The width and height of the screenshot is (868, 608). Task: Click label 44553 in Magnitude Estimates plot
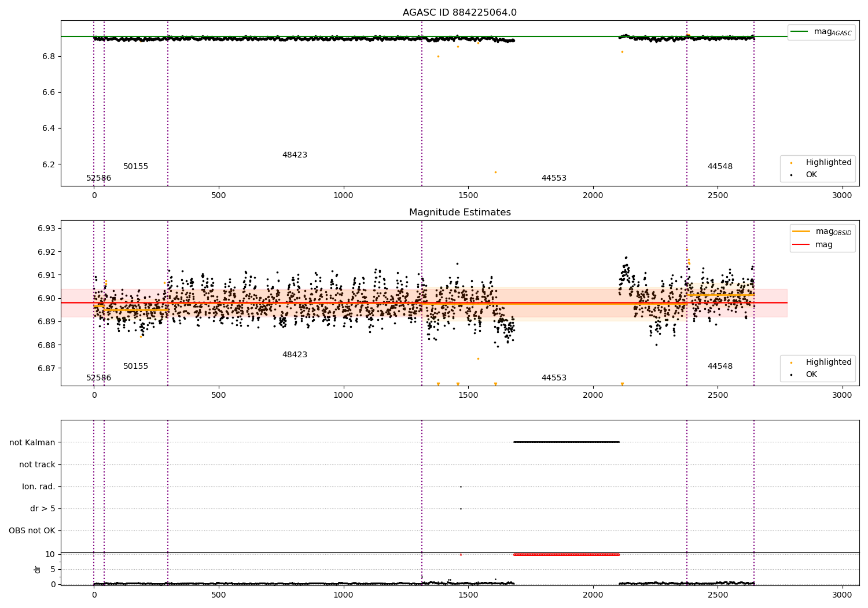pyautogui.click(x=554, y=378)
